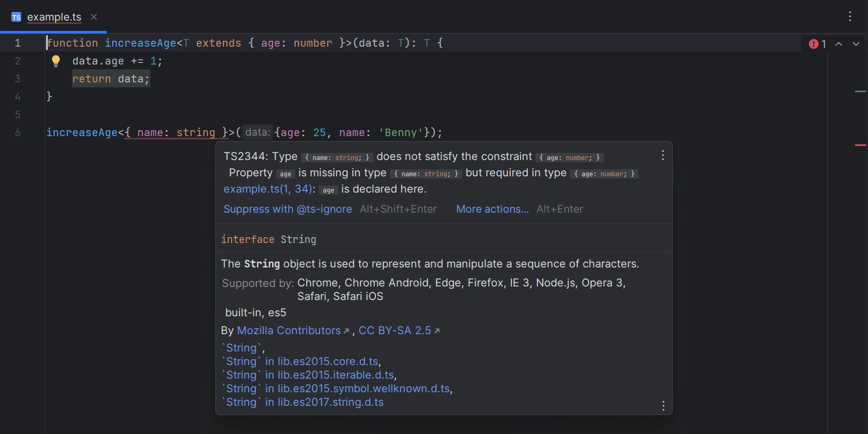Click line number 3 in gutter
The width and height of the screenshot is (868, 434).
tap(17, 79)
